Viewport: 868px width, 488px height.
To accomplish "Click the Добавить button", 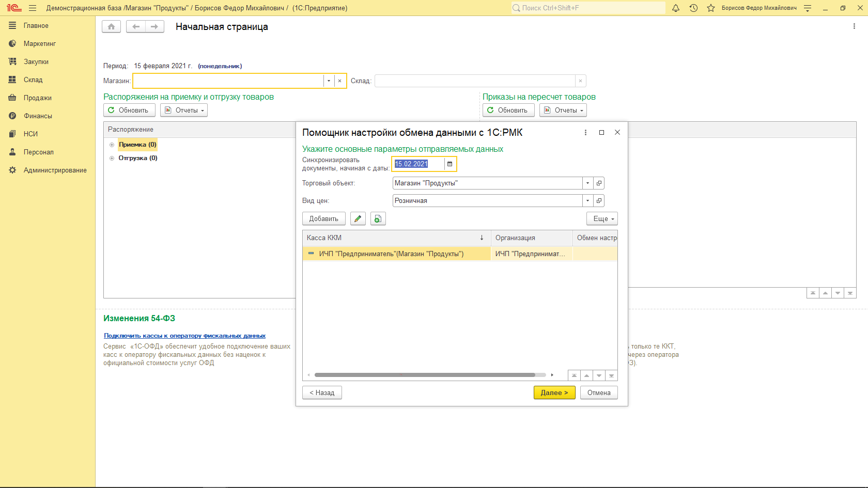I will coord(323,218).
